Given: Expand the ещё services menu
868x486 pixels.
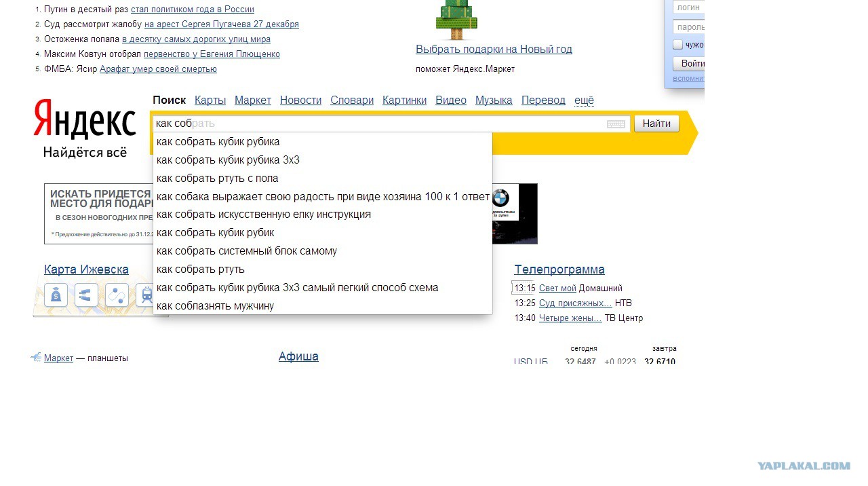Looking at the screenshot, I should tap(584, 100).
